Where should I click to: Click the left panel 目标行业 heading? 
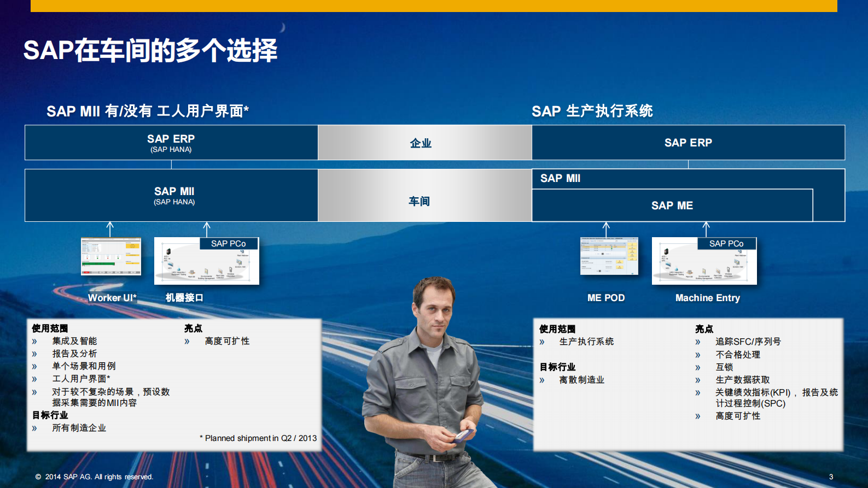coord(50,415)
